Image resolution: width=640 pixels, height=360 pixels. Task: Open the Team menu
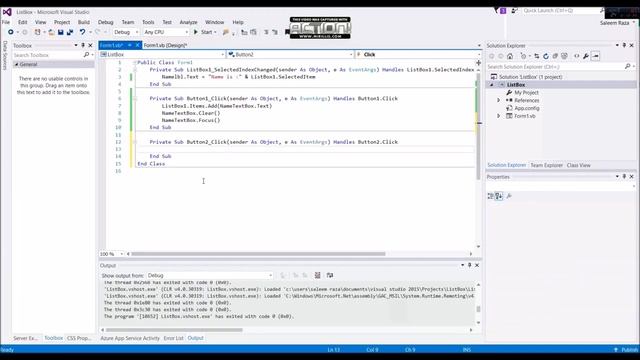tap(128, 22)
